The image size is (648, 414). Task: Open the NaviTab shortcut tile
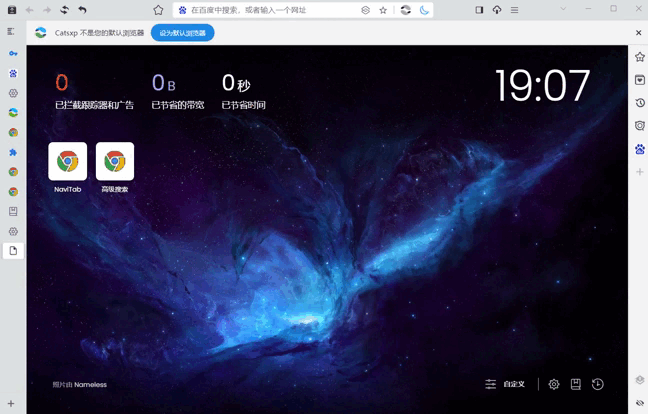pyautogui.click(x=67, y=162)
